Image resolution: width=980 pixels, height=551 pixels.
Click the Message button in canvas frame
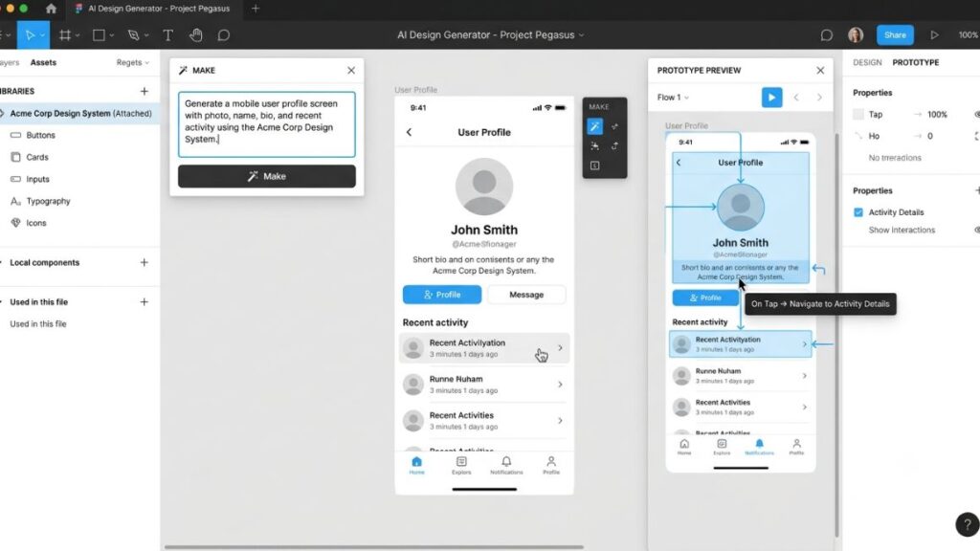526,295
